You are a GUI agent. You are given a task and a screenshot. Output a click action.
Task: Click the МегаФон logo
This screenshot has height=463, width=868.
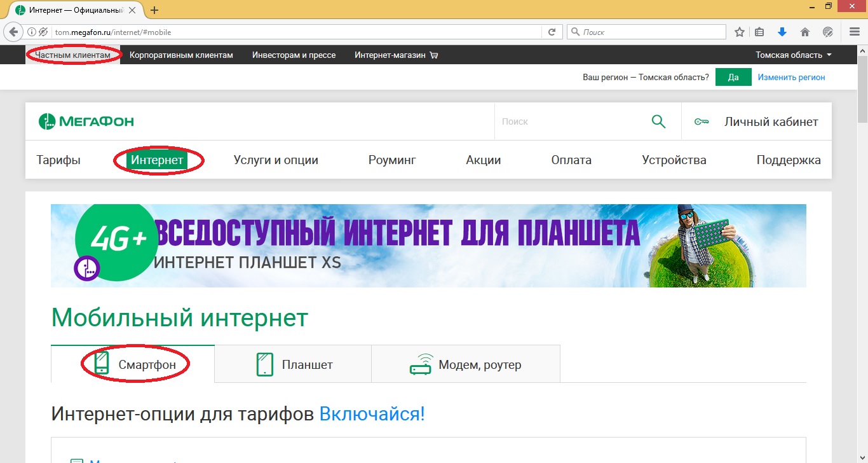click(x=85, y=121)
